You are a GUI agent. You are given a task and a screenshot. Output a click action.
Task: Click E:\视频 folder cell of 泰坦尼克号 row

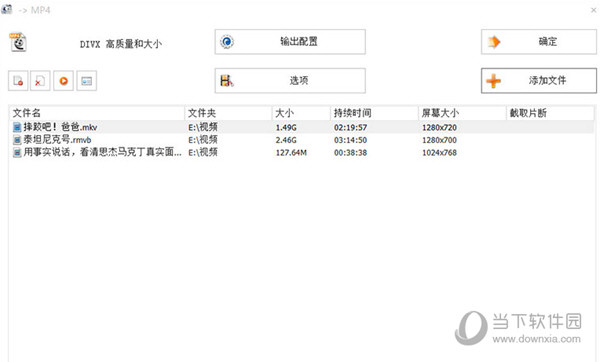click(203, 140)
